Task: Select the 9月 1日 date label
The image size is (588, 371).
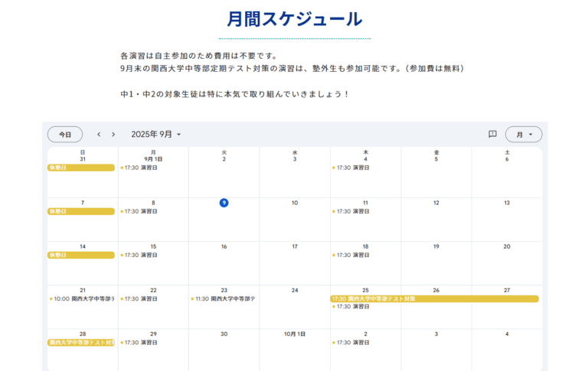Action: 153,159
